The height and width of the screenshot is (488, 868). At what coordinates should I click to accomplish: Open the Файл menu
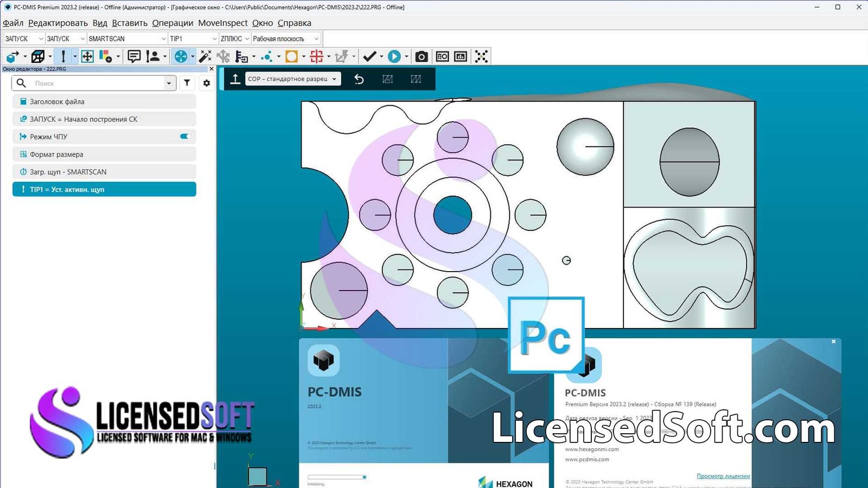click(x=13, y=23)
